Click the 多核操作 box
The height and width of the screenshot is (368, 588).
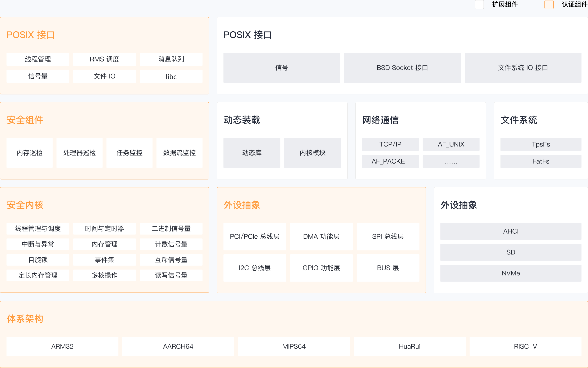105,275
